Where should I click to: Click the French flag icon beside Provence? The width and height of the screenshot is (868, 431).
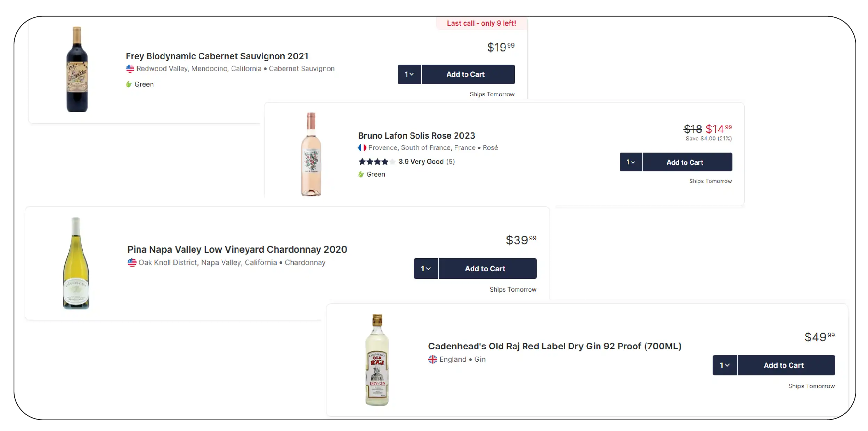[362, 148]
